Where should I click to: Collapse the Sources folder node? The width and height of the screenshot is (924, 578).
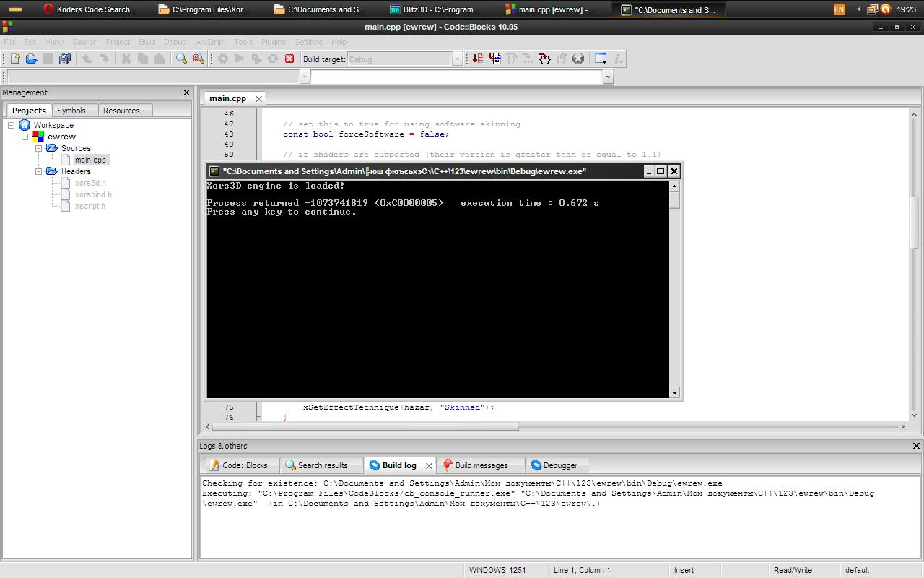[39, 148]
